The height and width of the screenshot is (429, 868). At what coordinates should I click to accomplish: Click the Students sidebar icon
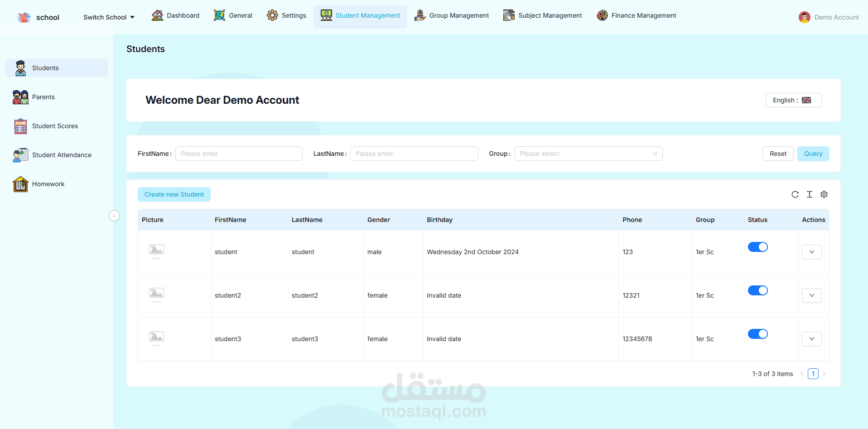pyautogui.click(x=20, y=68)
